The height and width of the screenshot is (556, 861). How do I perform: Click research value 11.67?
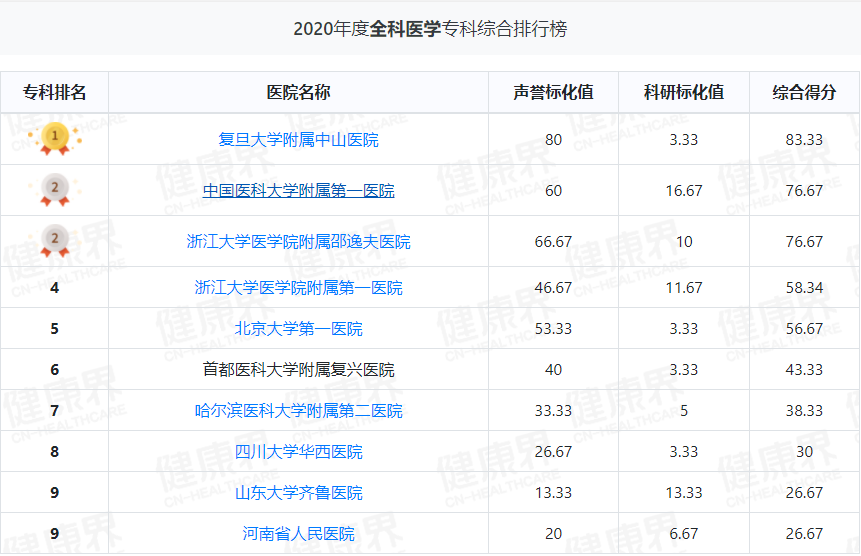click(x=684, y=288)
